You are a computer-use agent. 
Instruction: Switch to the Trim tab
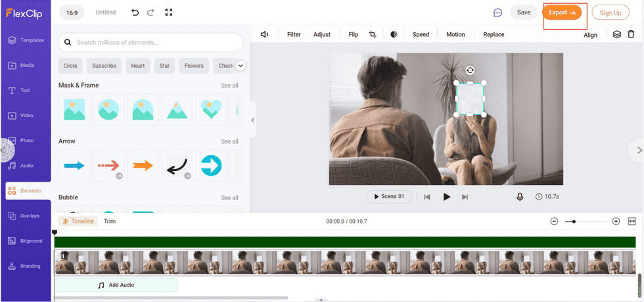click(x=110, y=221)
